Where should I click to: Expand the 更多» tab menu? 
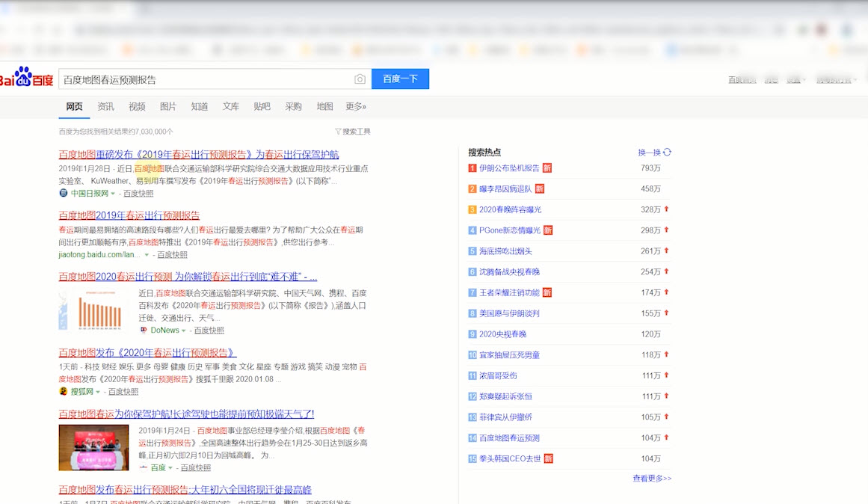coord(356,106)
